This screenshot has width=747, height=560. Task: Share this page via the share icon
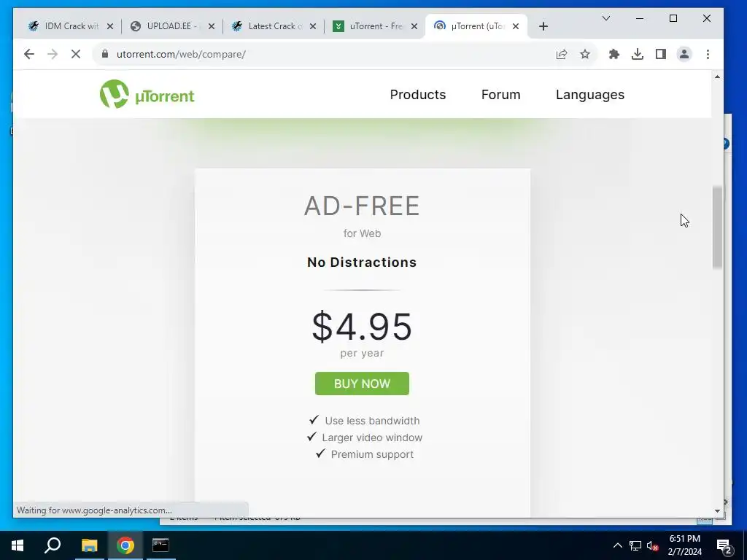[562, 54]
